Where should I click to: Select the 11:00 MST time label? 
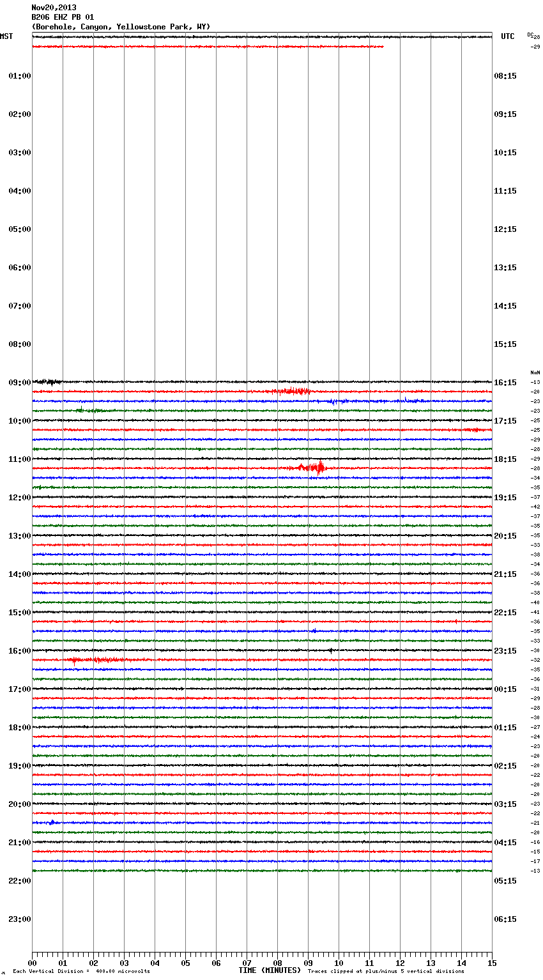click(20, 459)
